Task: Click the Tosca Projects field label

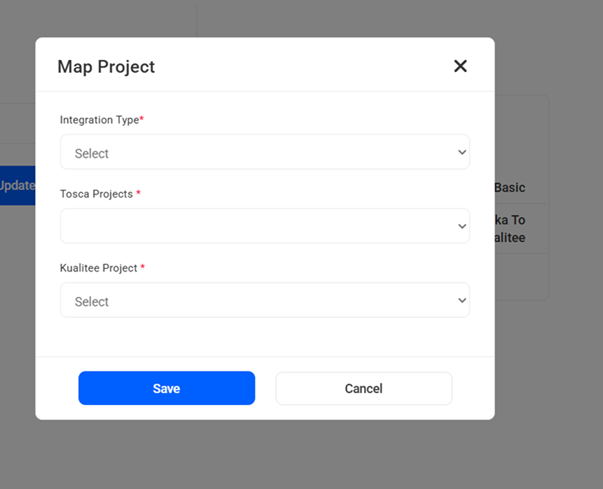Action: click(x=96, y=194)
